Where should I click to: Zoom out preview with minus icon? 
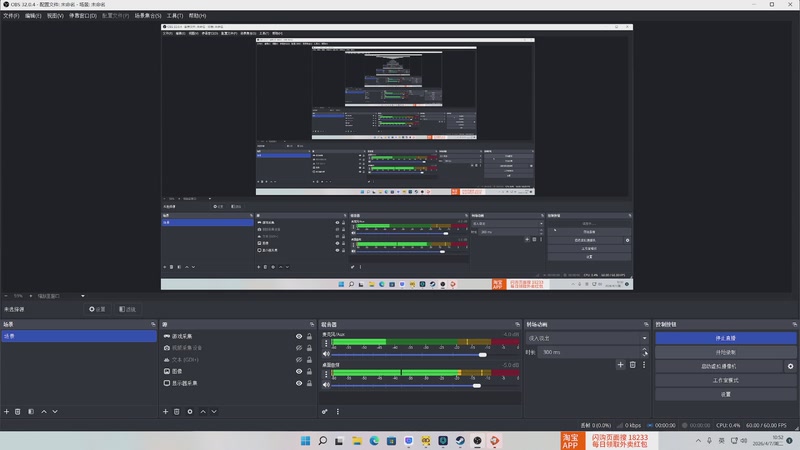coord(6,296)
